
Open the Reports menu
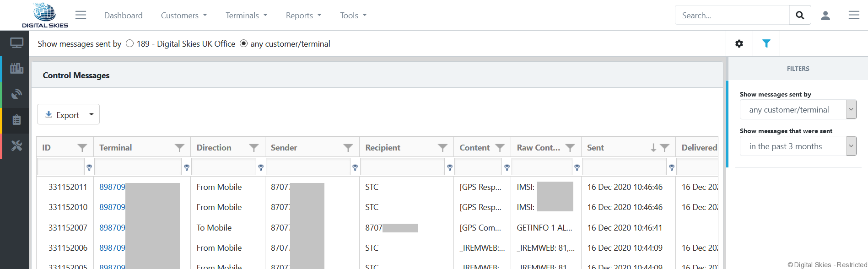(x=303, y=16)
